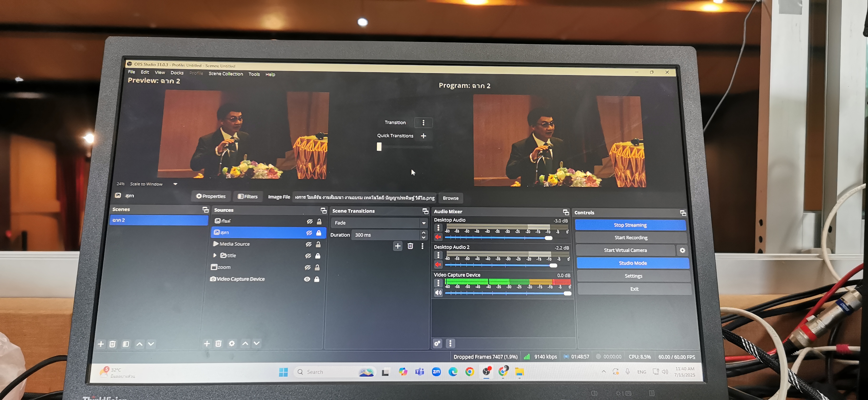Open the Docks menu
Image resolution: width=868 pixels, height=400 pixels.
[x=177, y=73]
